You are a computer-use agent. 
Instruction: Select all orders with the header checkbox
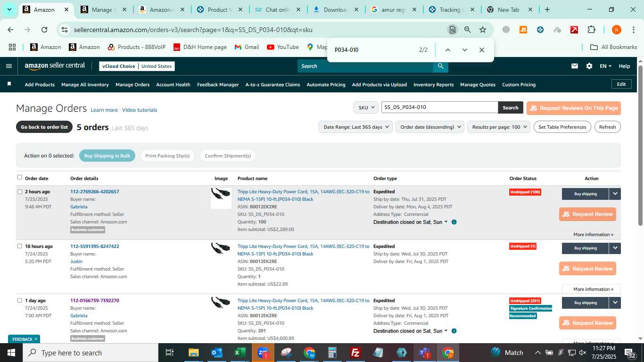(20, 178)
